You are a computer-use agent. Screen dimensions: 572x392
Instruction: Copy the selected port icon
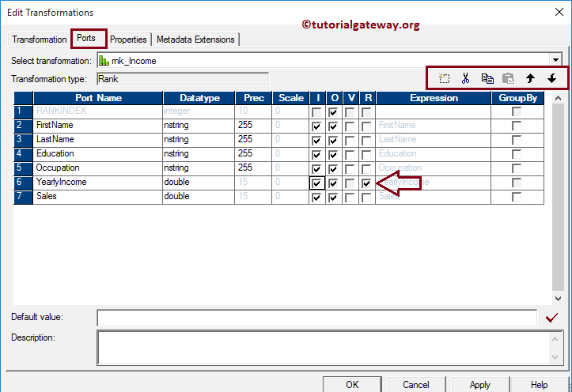[487, 78]
